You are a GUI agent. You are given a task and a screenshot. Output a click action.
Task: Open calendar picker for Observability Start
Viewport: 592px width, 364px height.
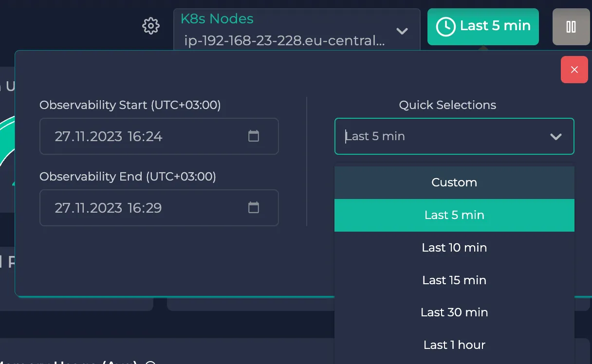pyautogui.click(x=254, y=136)
